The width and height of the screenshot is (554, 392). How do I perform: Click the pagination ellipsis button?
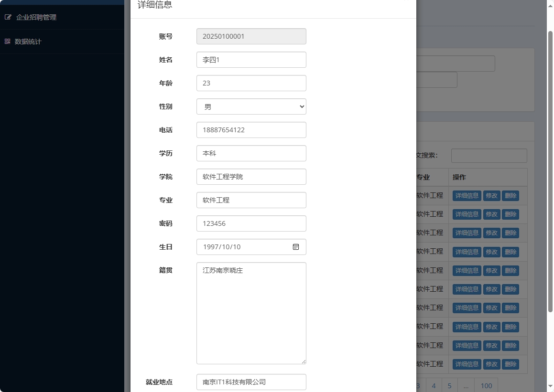click(x=466, y=385)
